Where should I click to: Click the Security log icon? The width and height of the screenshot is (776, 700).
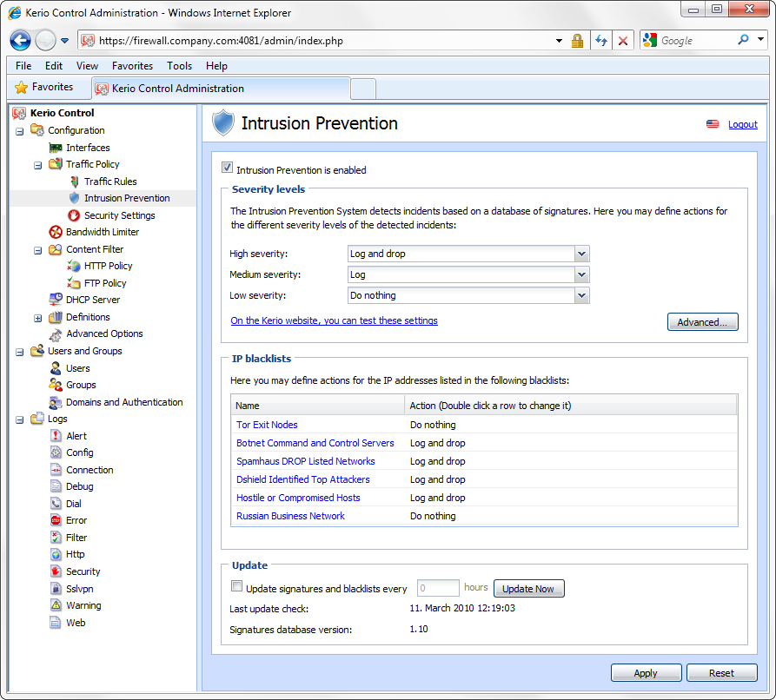coord(56,571)
